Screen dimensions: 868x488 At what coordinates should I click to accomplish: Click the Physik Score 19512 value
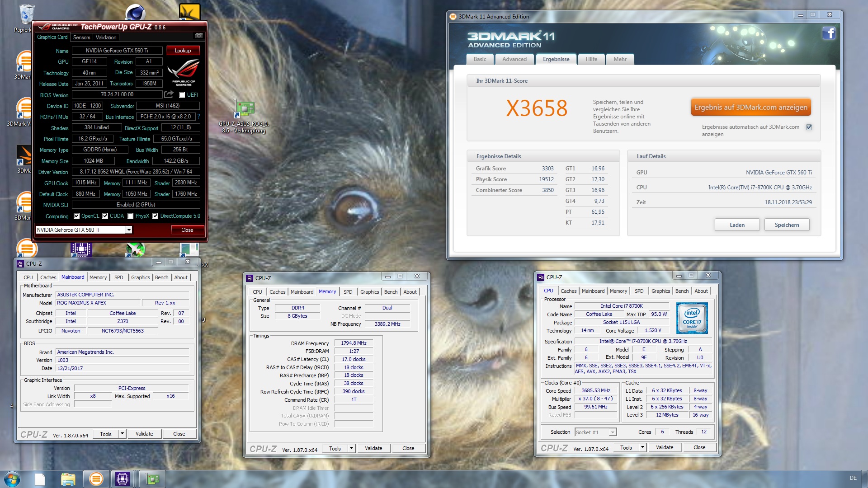tap(546, 179)
